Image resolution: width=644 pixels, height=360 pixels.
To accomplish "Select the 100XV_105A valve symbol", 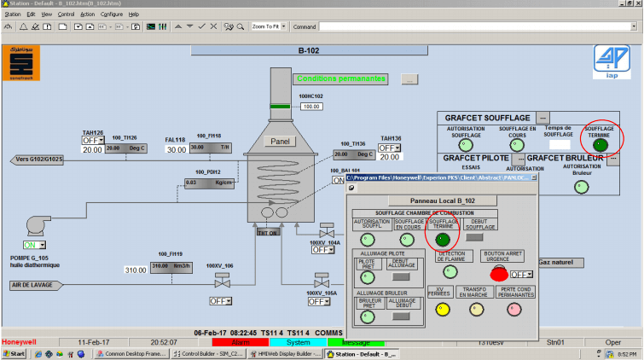I will (322, 281).
